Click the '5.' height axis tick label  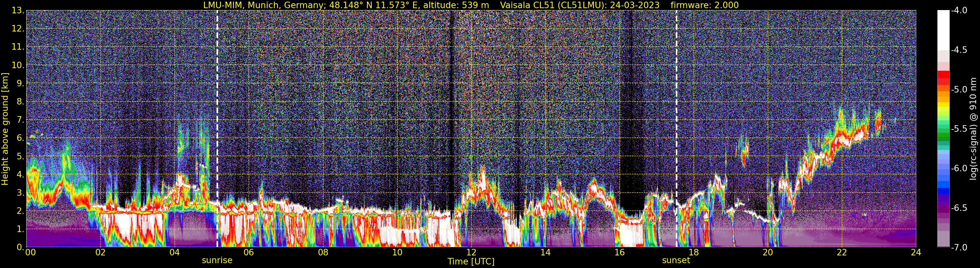pos(20,156)
